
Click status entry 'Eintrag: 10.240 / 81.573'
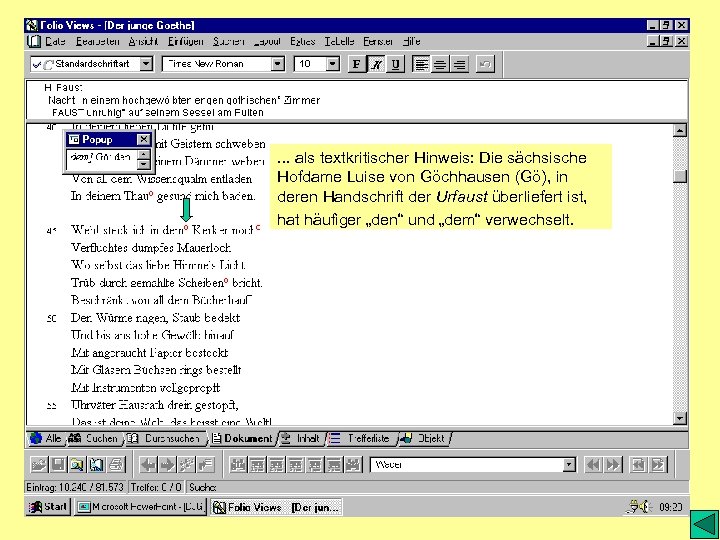point(75,487)
